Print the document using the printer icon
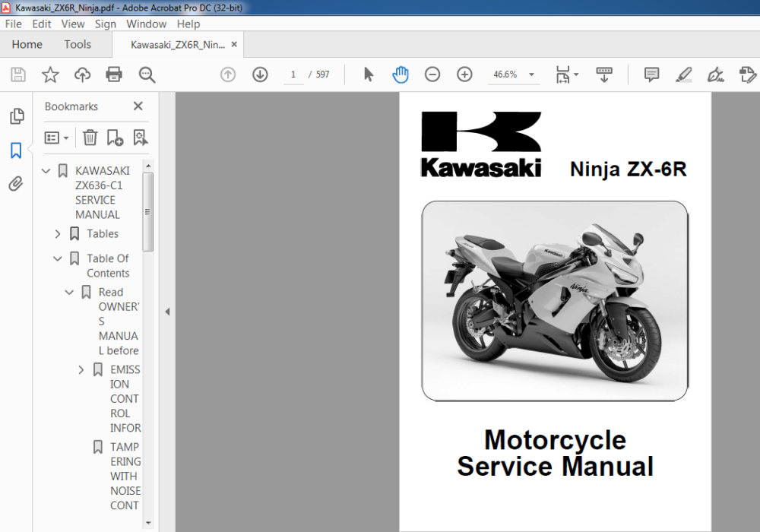Viewport: 760px width, 532px height. [114, 74]
